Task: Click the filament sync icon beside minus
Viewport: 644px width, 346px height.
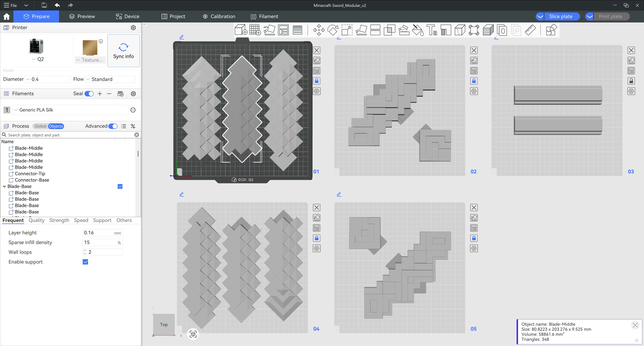Action: pos(121,94)
